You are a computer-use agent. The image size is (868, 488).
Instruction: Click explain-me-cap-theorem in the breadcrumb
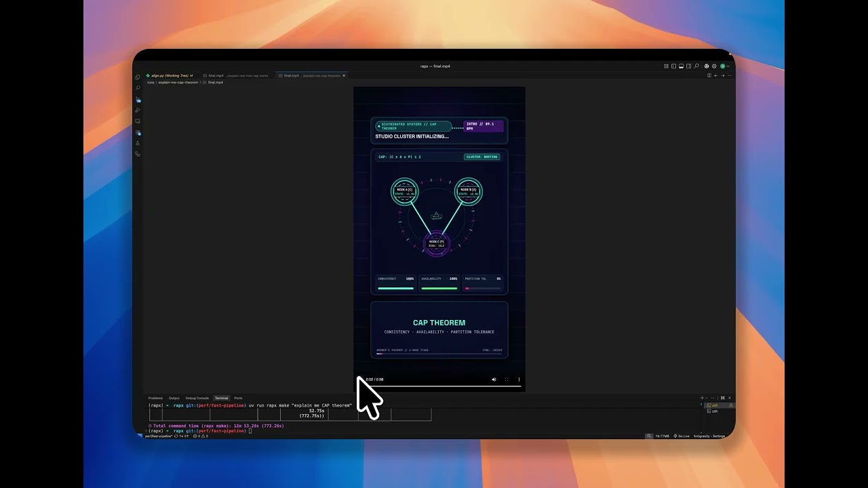coord(178,82)
